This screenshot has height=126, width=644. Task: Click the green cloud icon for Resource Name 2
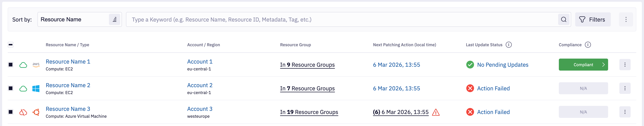tap(23, 88)
